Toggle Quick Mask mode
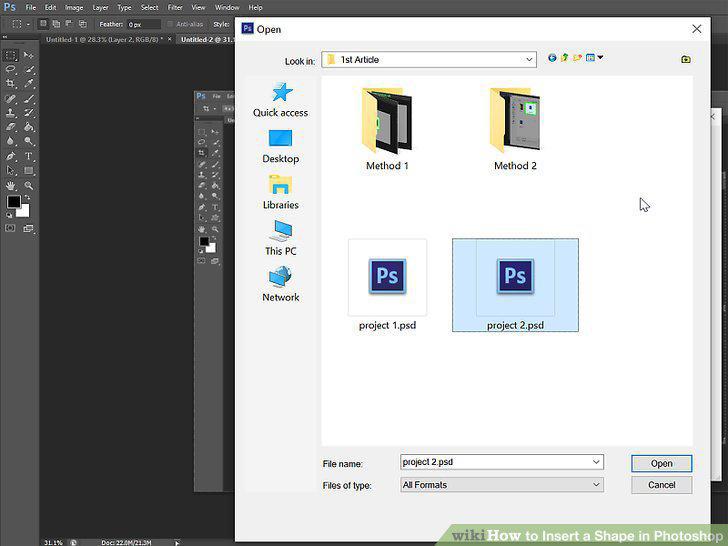Viewport: 728px width, 546px height. pos(10,228)
